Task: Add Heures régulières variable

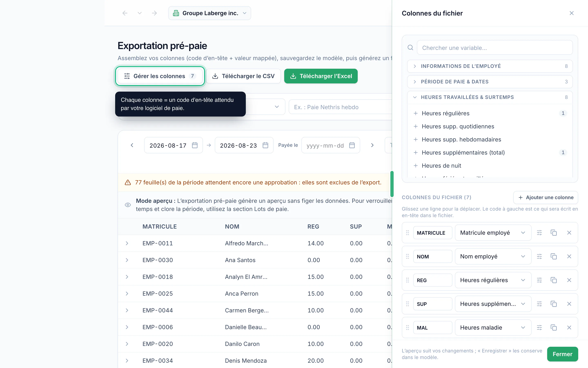Action: 490,113
